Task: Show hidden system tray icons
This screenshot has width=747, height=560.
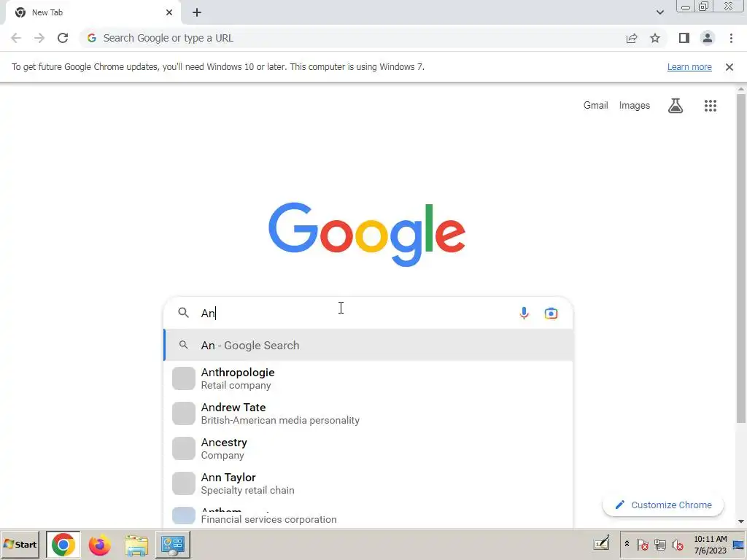Action: [x=627, y=544]
